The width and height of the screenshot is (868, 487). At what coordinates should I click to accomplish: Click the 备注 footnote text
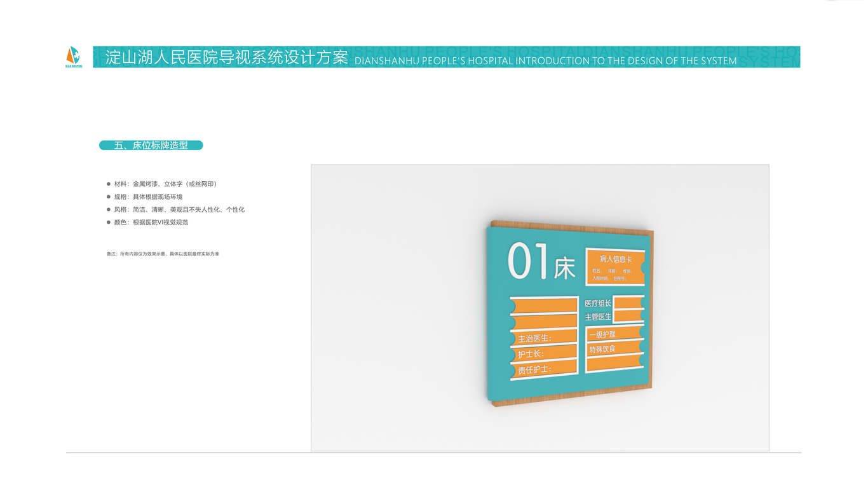tap(163, 254)
